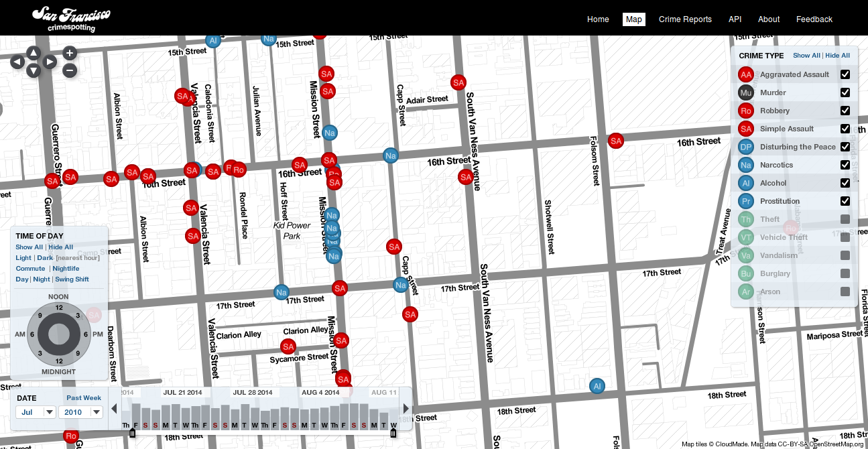Click the Disturbing the Peace DP legend icon
The width and height of the screenshot is (868, 449).
click(x=746, y=147)
